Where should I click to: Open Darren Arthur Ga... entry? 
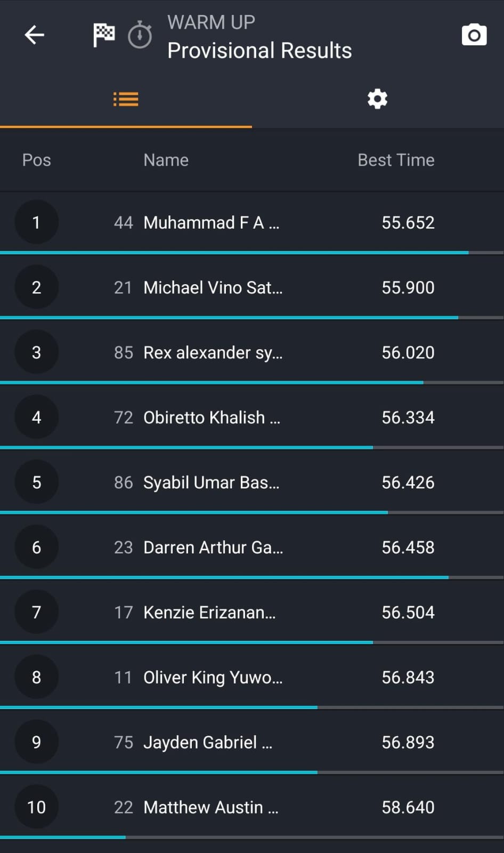coord(213,548)
